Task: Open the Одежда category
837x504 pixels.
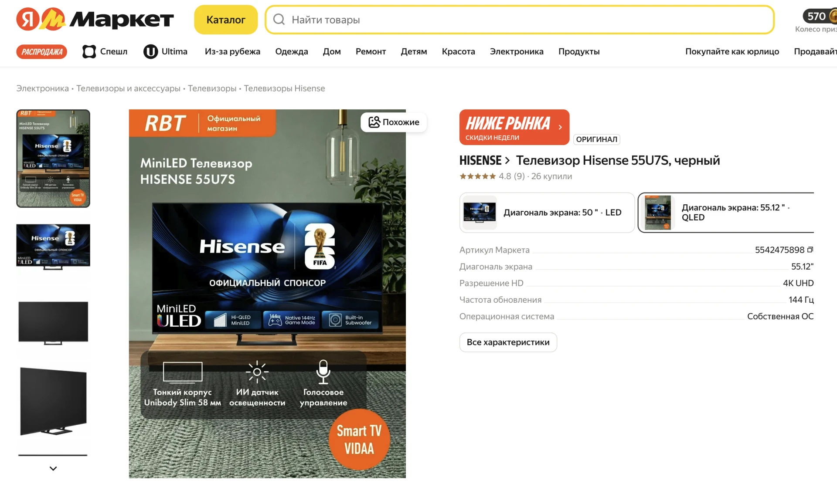Action: point(292,51)
